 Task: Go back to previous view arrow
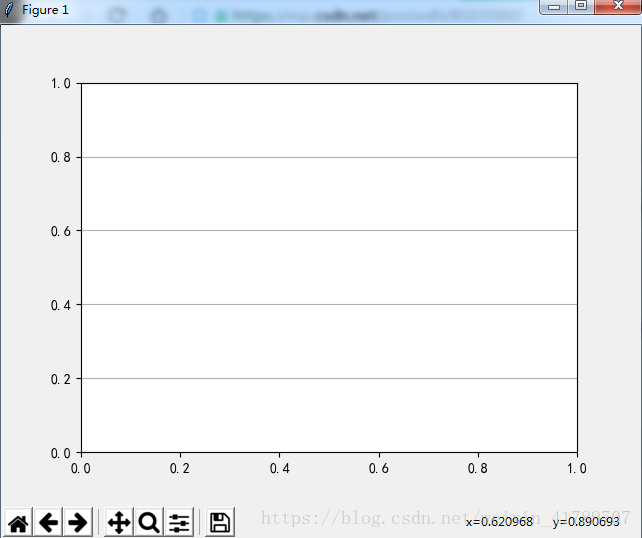pyautogui.click(x=48, y=522)
